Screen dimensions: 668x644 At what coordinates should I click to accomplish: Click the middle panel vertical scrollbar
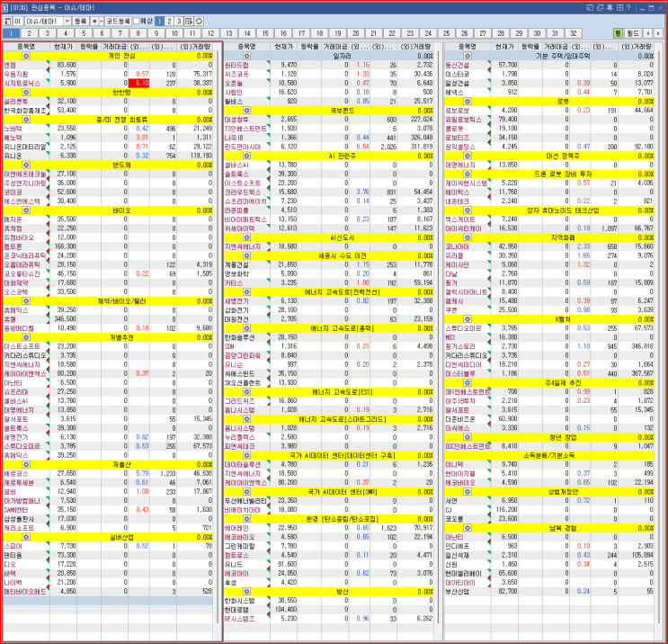click(439, 336)
